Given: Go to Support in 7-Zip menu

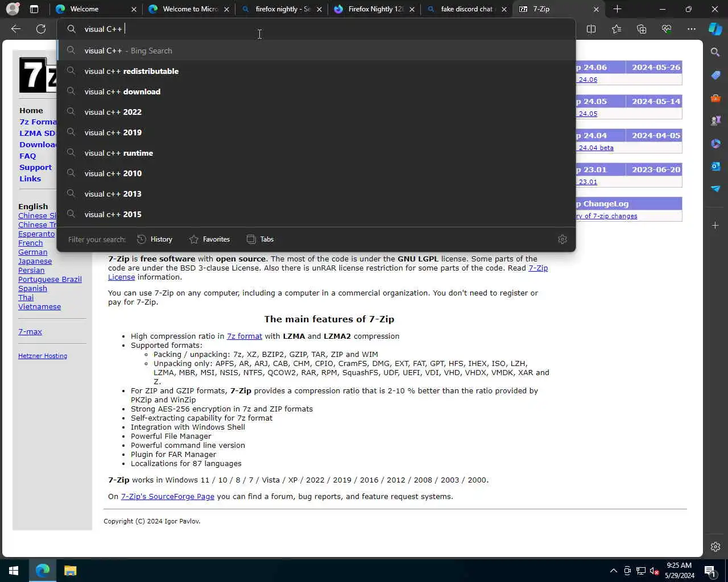Looking at the screenshot, I should coord(35,167).
